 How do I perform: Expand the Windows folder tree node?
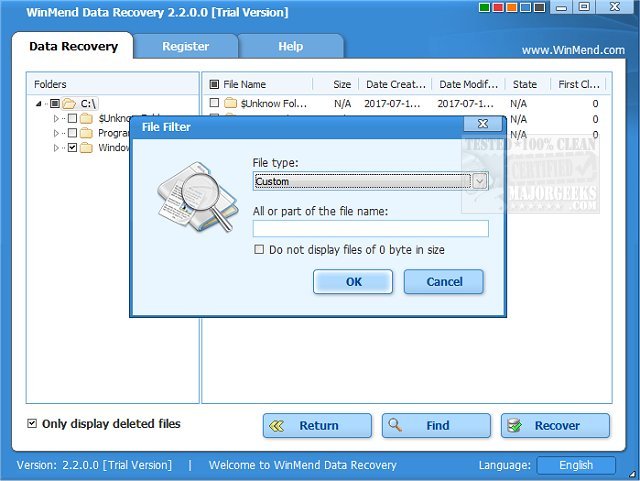click(56, 147)
